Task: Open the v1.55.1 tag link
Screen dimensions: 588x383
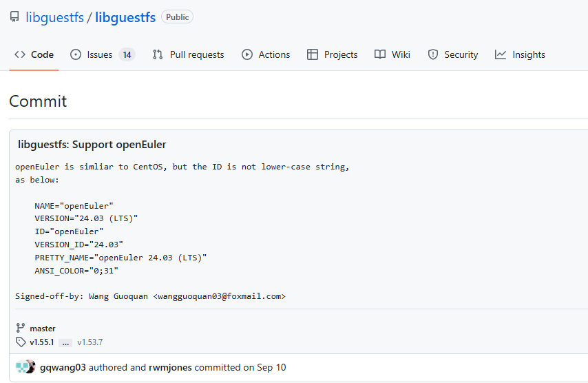Action: (x=41, y=342)
